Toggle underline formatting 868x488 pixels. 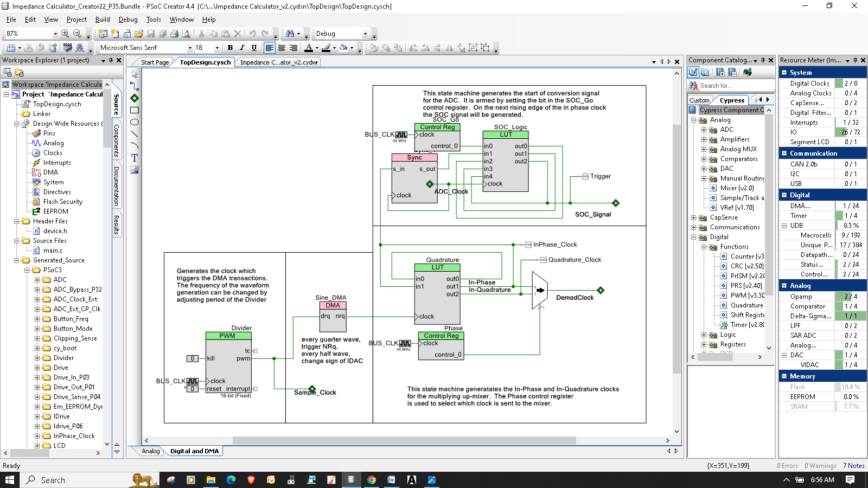(254, 48)
